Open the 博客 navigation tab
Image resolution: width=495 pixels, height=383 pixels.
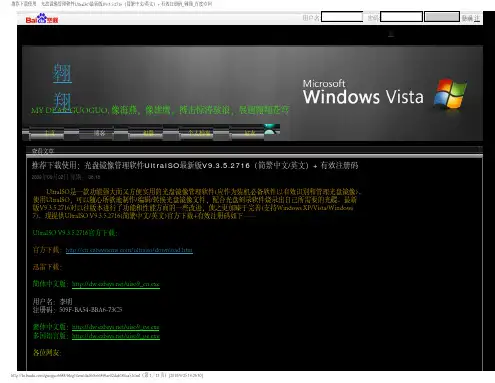click(99, 133)
